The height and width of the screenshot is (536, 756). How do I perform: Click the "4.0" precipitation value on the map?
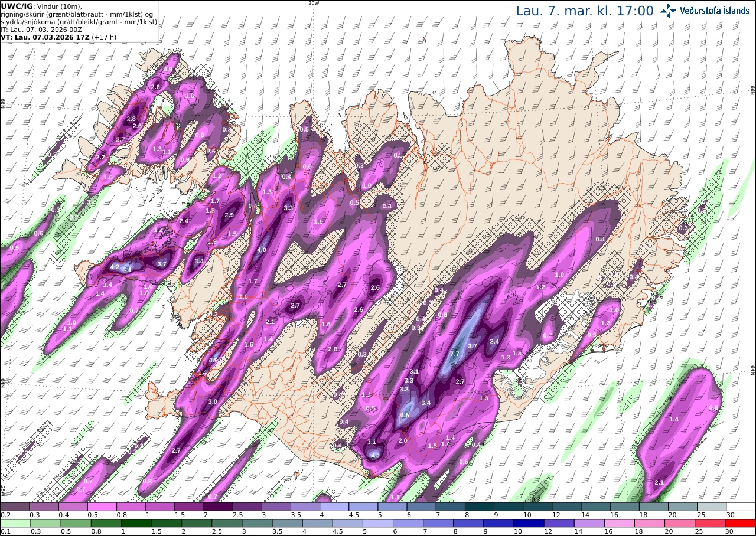[262, 250]
